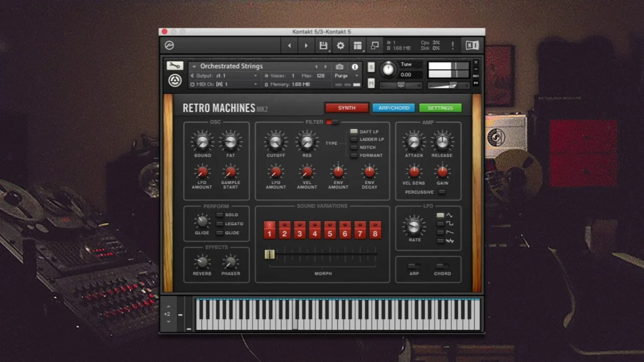This screenshot has width=644, height=362.
Task: Select sound variation button 5
Action: pos(330,230)
